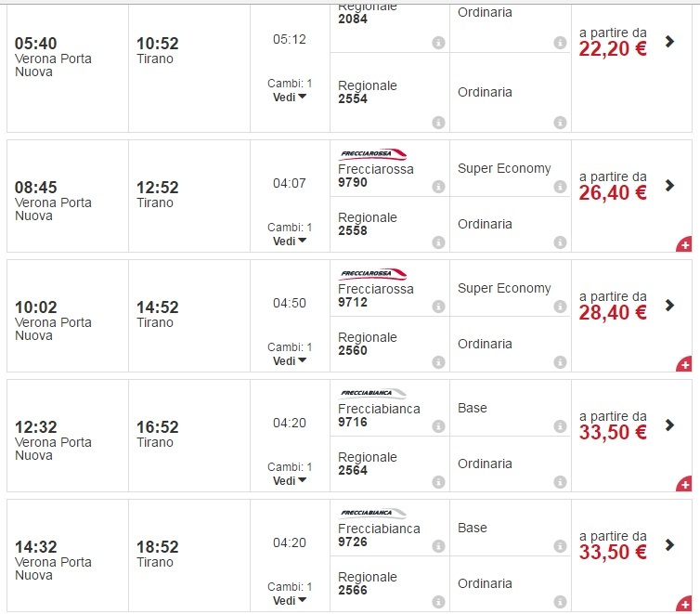Click red plus icon on 28,40 € offer
Screen dimensions: 700x614
[684, 364]
